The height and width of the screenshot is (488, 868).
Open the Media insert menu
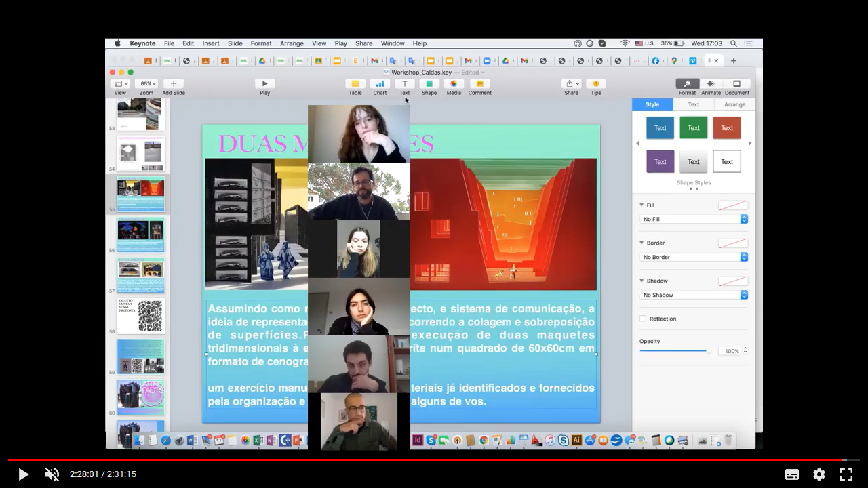pos(454,84)
